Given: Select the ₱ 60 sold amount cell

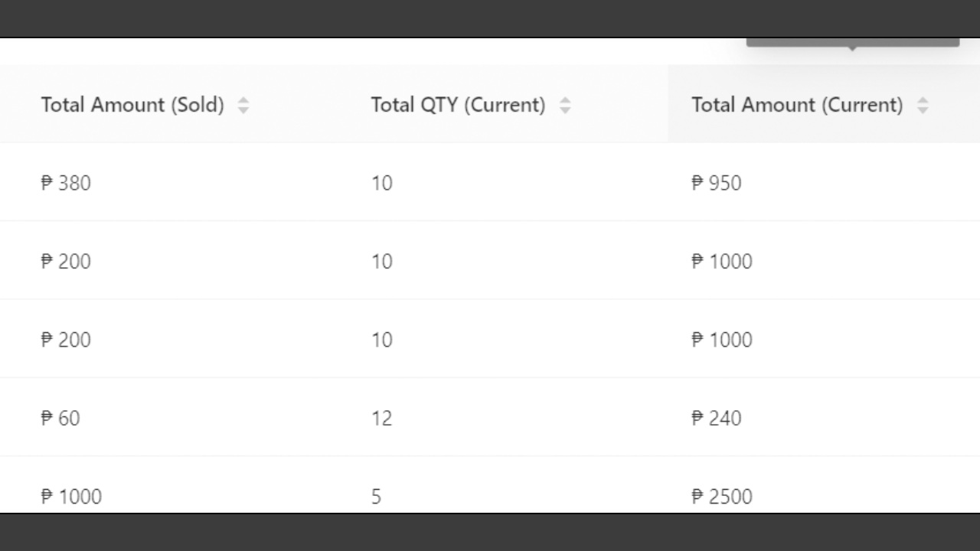Looking at the screenshot, I should pos(60,418).
